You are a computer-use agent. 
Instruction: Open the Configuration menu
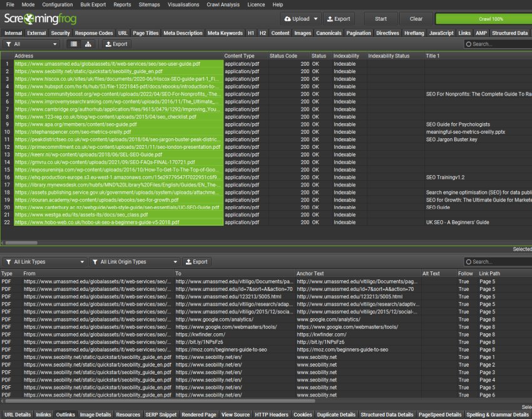57,4
